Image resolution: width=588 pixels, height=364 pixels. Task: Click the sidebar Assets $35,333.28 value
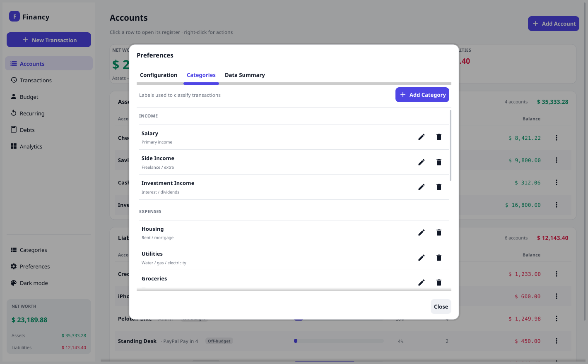pos(74,335)
